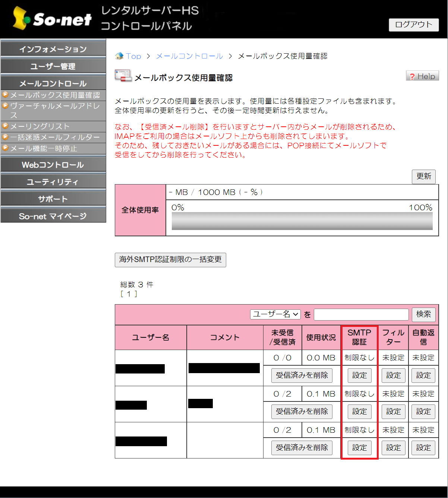Open the ユーザー管理 sidebar section
Viewport: 448px width, 498px height.
(53, 66)
